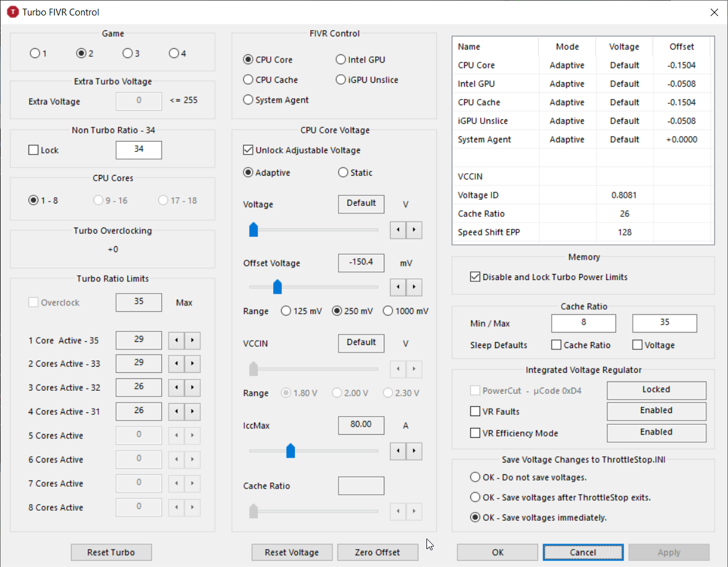The height and width of the screenshot is (567, 728).
Task: Increase 3 Cores Active ratio with right arrow
Action: click(x=193, y=388)
